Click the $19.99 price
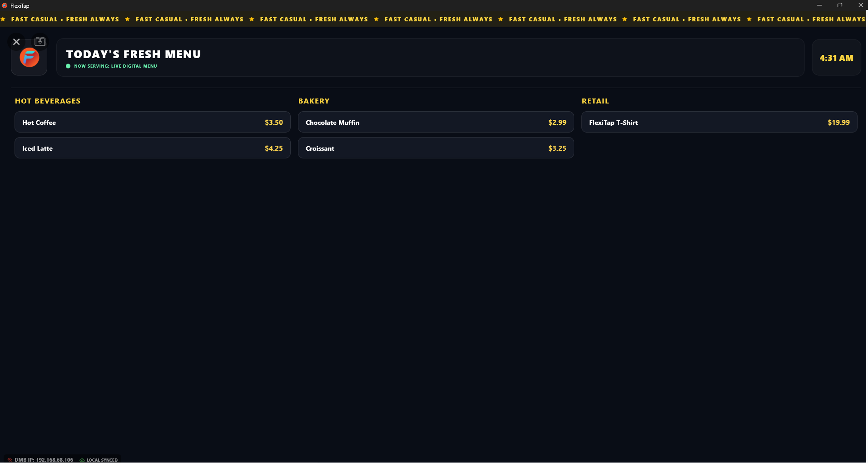 [838, 123]
